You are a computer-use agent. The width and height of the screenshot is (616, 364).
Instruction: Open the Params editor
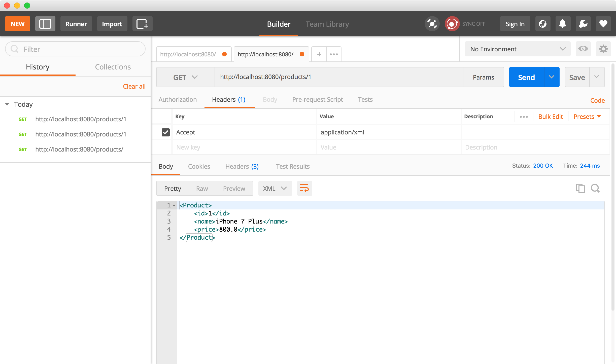[483, 77]
